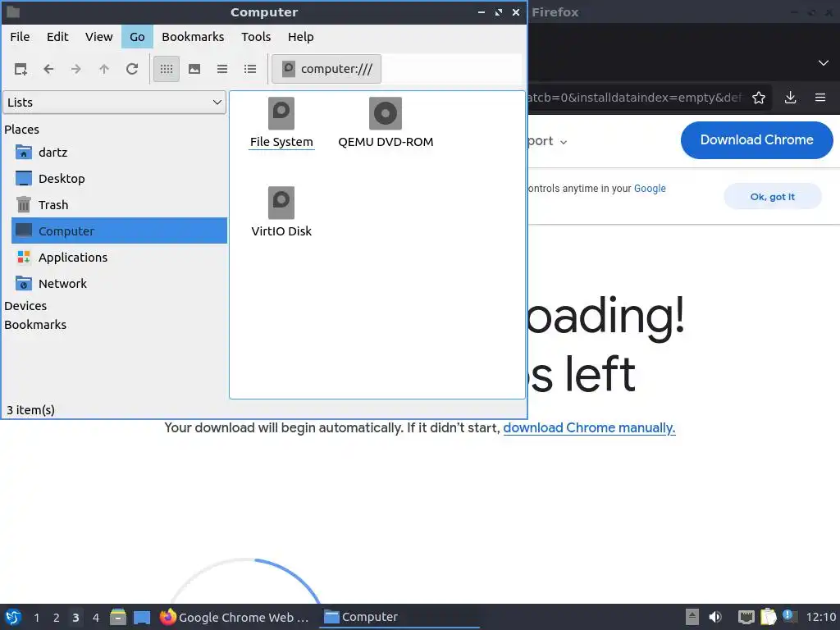Select Computer in the Places sidebar

tap(119, 231)
